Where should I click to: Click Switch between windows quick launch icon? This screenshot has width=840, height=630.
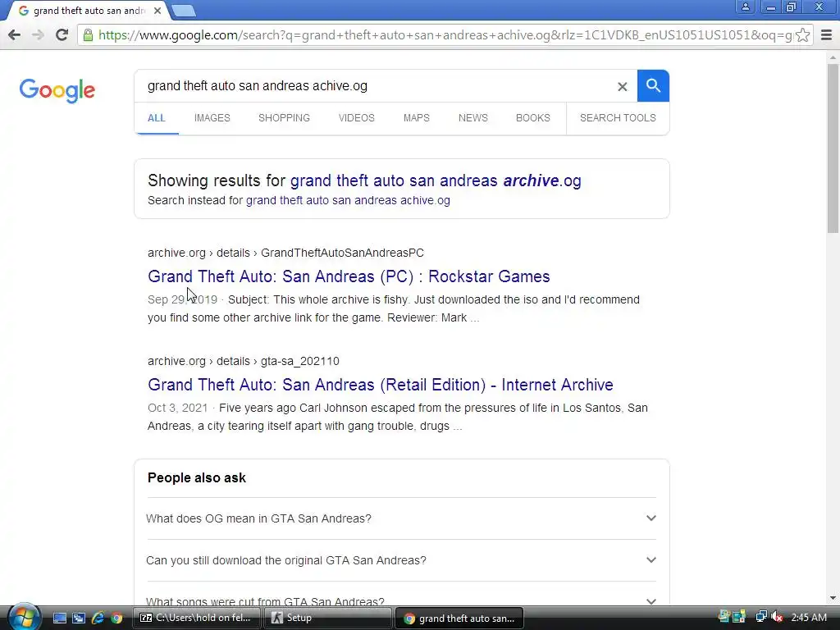(x=79, y=619)
